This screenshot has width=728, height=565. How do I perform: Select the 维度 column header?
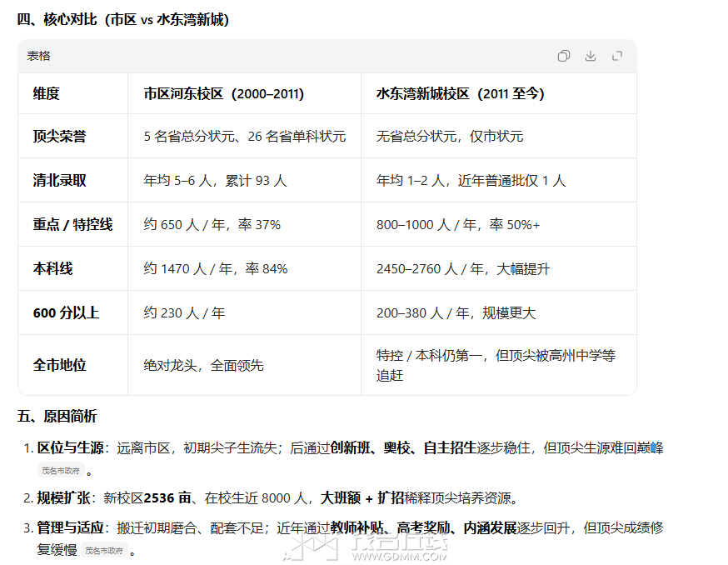pyautogui.click(x=47, y=94)
